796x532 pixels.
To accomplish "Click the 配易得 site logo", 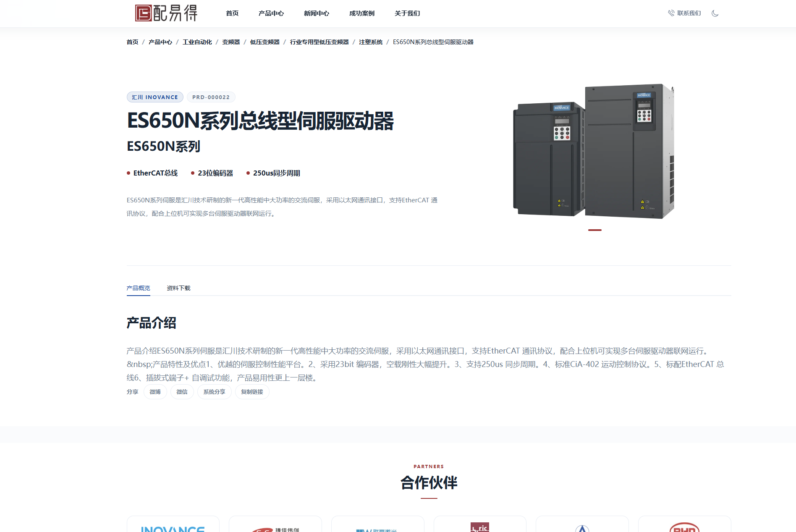I will 166,13.
